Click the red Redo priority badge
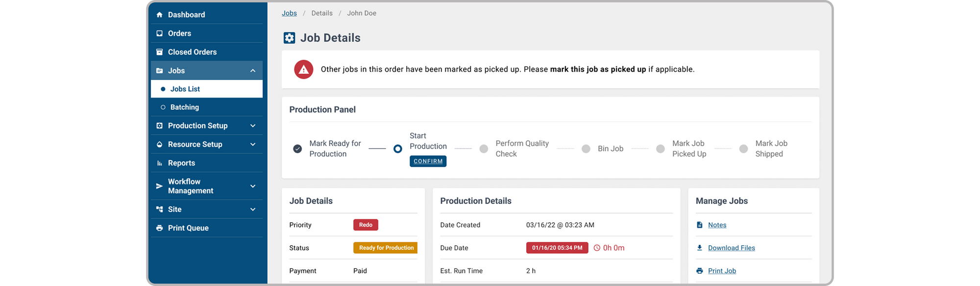 click(x=366, y=225)
